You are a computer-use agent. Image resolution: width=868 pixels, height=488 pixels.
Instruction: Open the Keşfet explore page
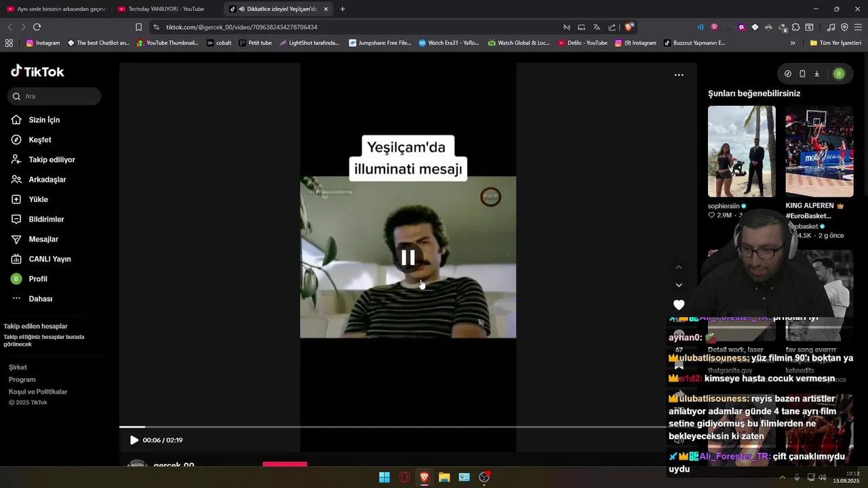[x=31, y=140]
